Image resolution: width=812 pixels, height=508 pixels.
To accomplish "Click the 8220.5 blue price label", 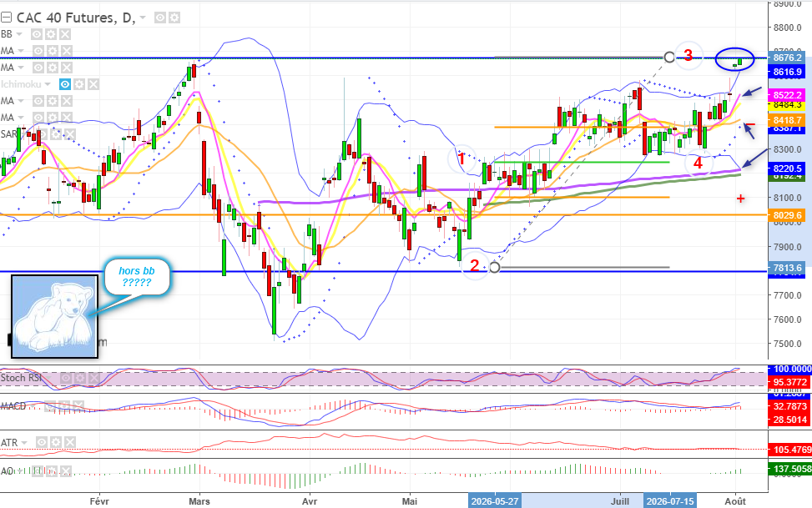I will (x=787, y=168).
